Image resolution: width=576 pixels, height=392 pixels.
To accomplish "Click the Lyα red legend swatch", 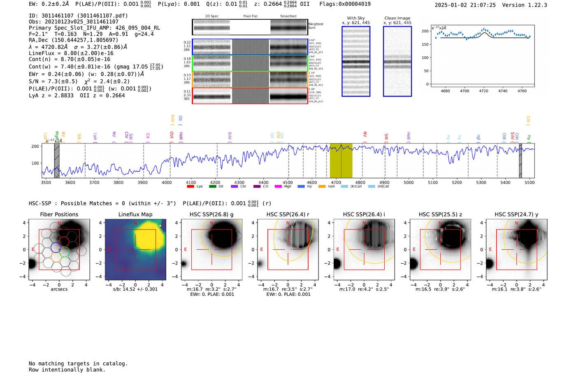I will (190, 187).
